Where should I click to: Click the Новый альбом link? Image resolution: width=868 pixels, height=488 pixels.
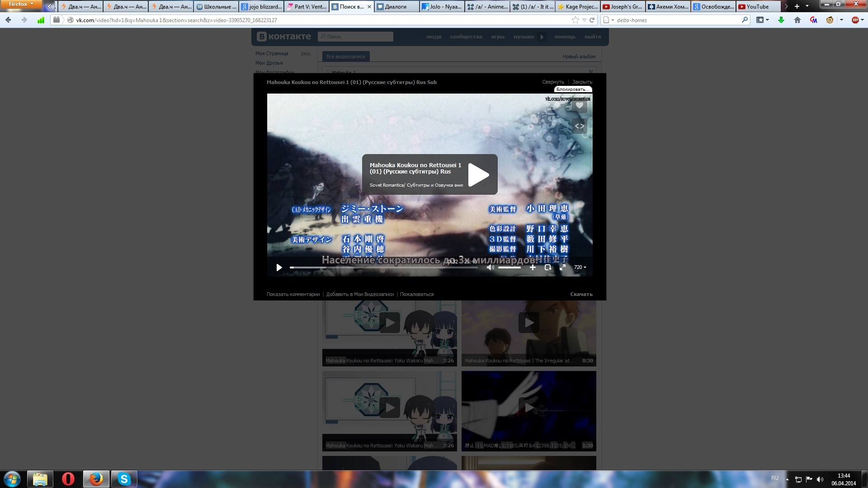click(579, 56)
